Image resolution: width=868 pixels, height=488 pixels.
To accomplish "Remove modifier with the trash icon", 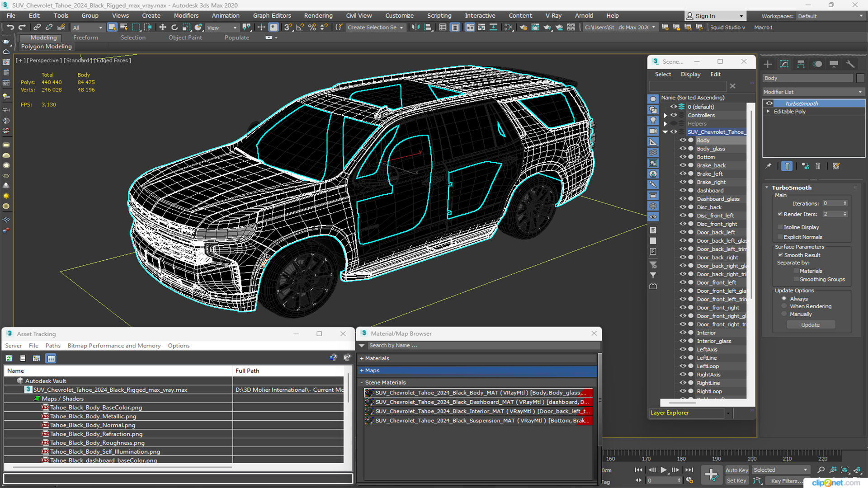I will (x=818, y=166).
